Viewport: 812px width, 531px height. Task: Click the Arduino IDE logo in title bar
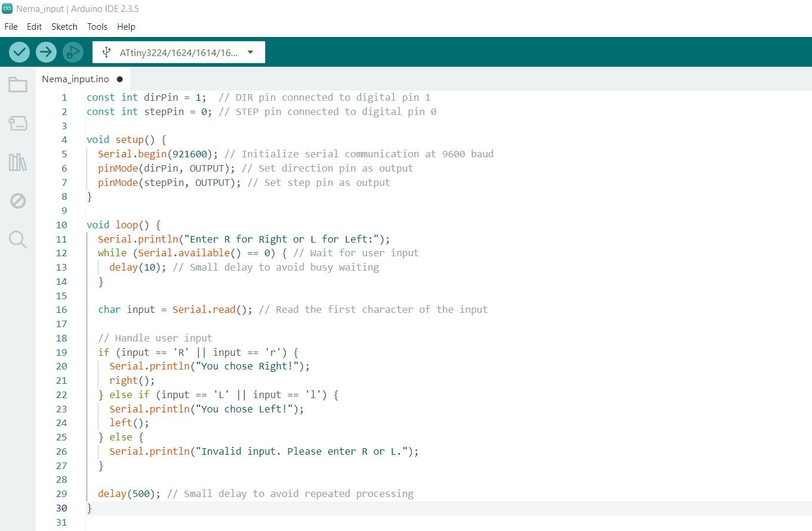7,9
